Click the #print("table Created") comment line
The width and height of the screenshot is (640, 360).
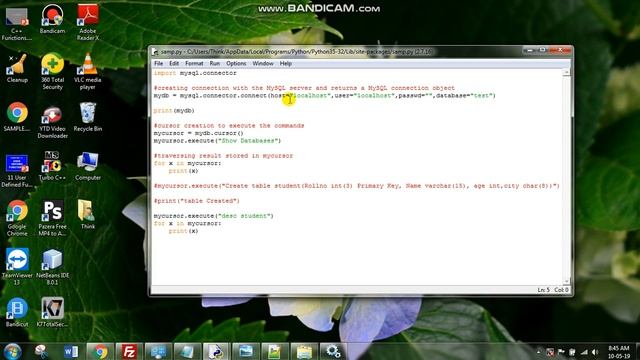point(196,201)
